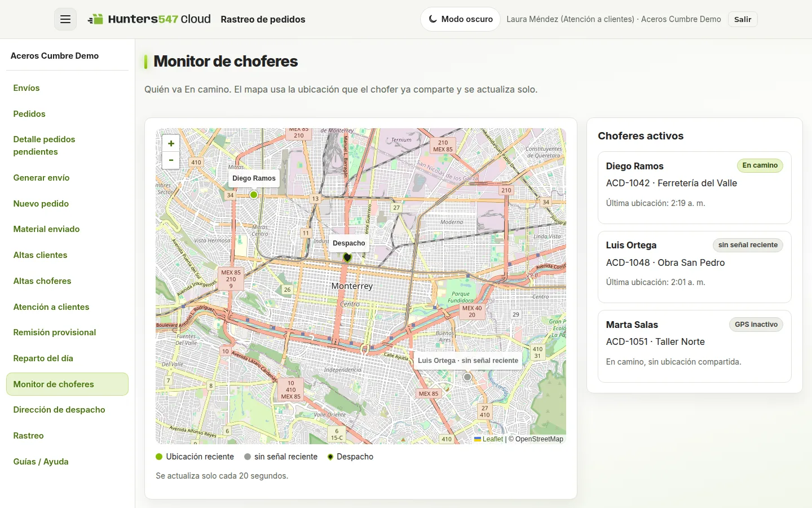Click the Despacho map tooltip label
This screenshot has height=508, width=812.
click(x=349, y=243)
